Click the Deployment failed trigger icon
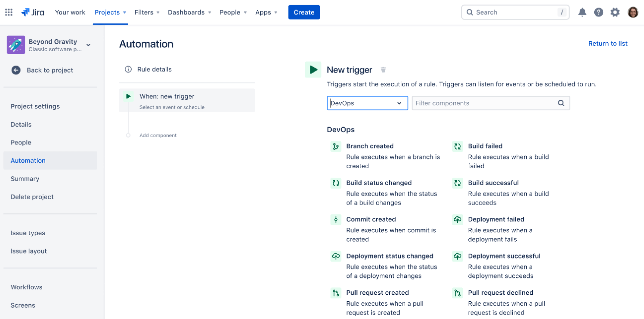Image resolution: width=644 pixels, height=319 pixels. coord(457,219)
